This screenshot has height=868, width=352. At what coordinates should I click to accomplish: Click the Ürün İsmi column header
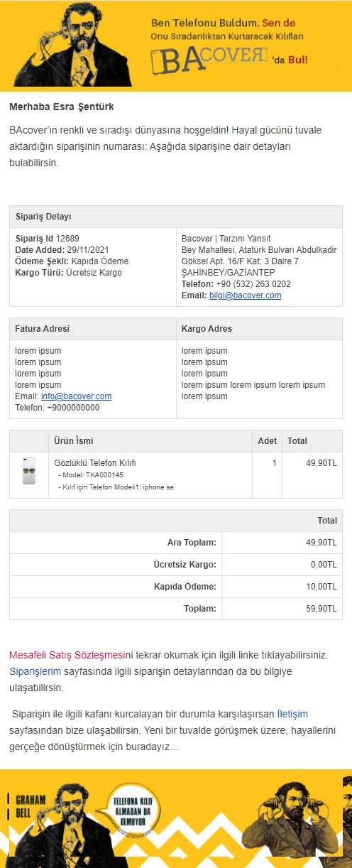[x=150, y=441]
